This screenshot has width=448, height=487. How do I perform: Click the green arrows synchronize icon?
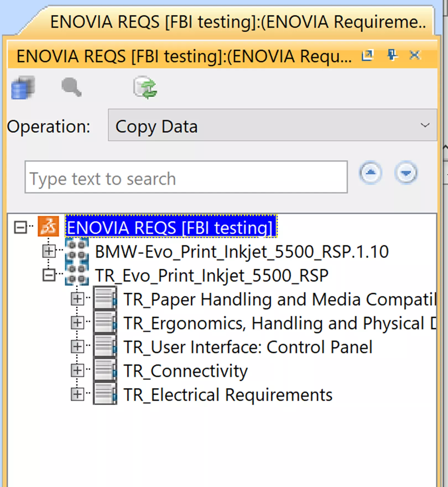click(145, 88)
